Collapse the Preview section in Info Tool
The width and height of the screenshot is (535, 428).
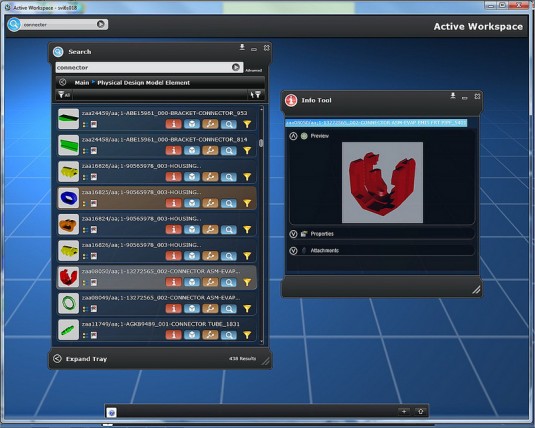tap(293, 136)
